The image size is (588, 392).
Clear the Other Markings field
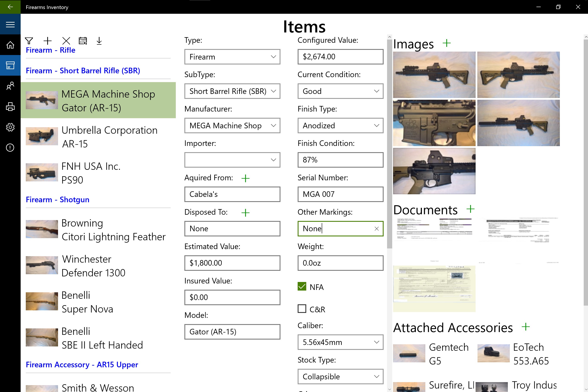pyautogui.click(x=377, y=228)
